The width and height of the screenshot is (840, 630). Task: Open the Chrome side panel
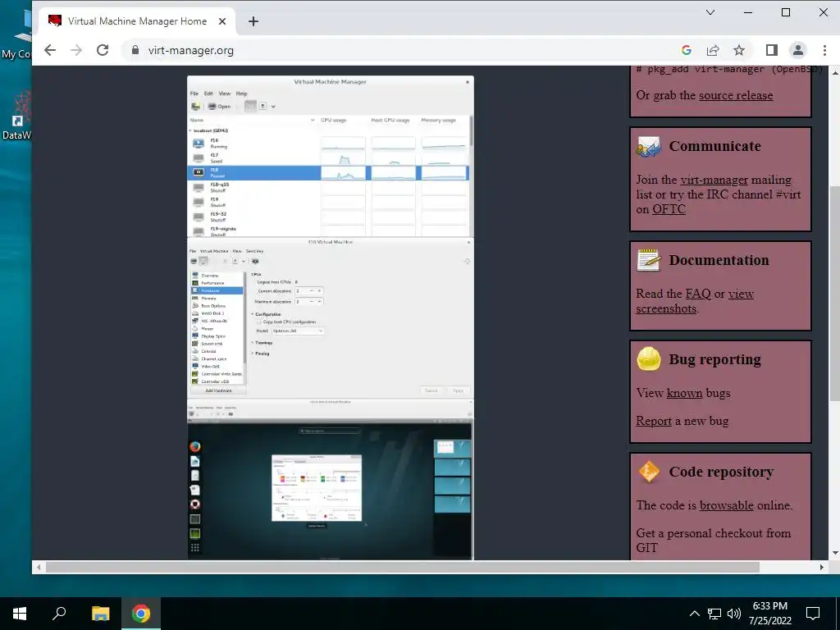[771, 50]
